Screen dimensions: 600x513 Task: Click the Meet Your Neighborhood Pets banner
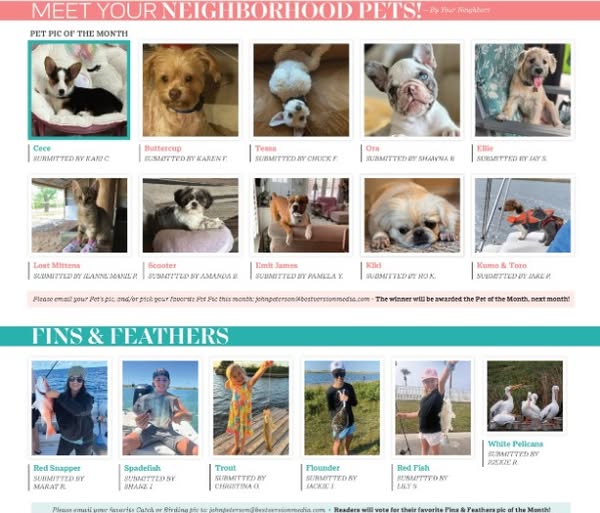[x=300, y=10]
